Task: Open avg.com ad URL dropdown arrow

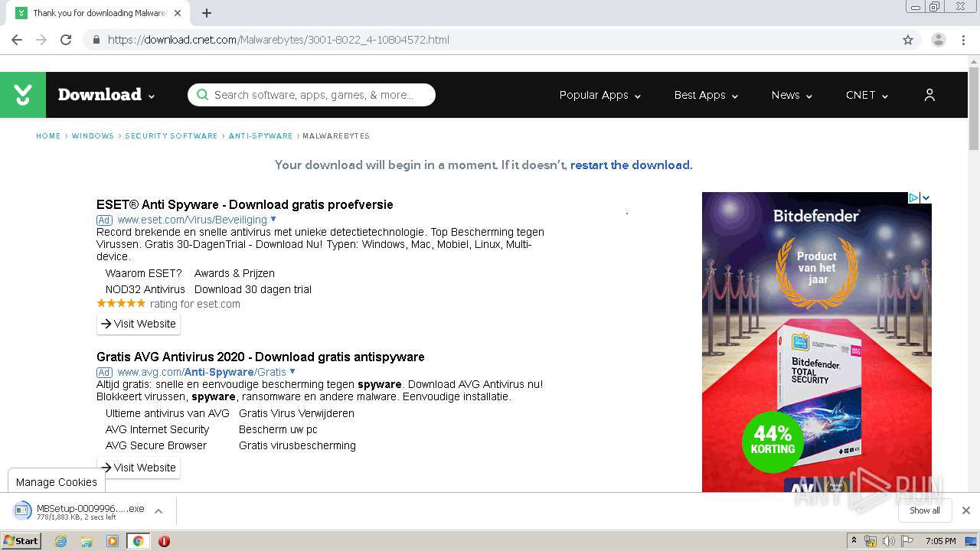Action: 292,371
